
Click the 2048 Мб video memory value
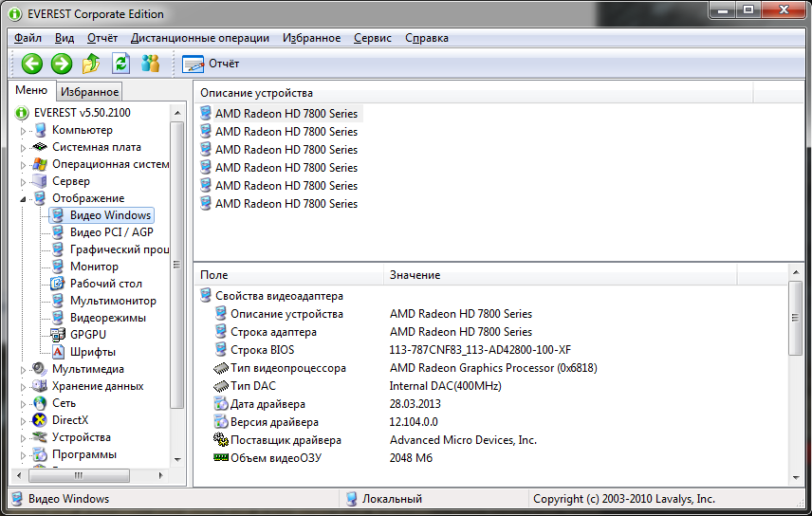(411, 458)
